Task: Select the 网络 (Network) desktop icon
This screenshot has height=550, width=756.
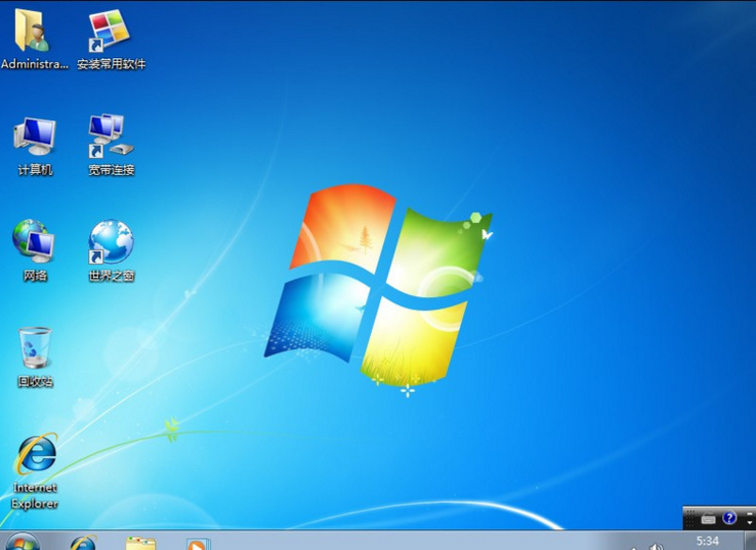Action: 35,251
